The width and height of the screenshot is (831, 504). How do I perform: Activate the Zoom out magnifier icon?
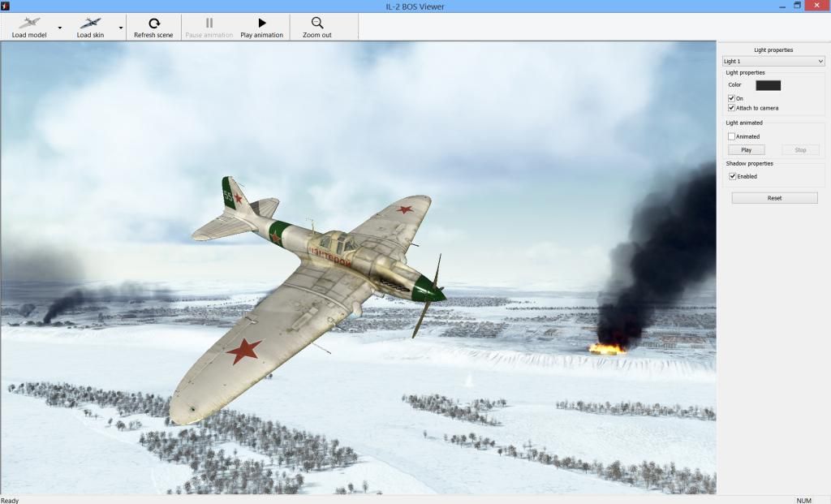pos(316,22)
